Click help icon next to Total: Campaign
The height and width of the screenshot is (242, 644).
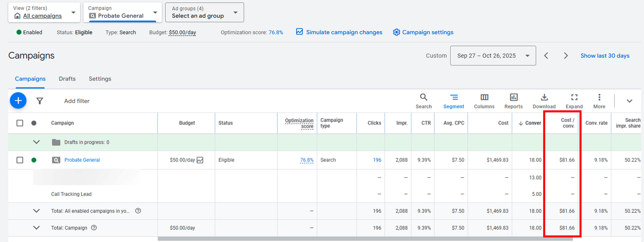click(x=94, y=227)
